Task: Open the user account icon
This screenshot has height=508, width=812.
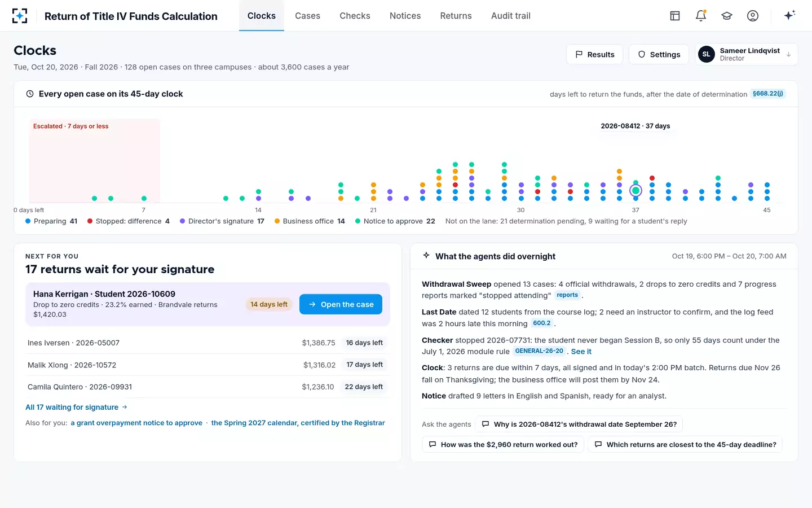Action: point(753,16)
